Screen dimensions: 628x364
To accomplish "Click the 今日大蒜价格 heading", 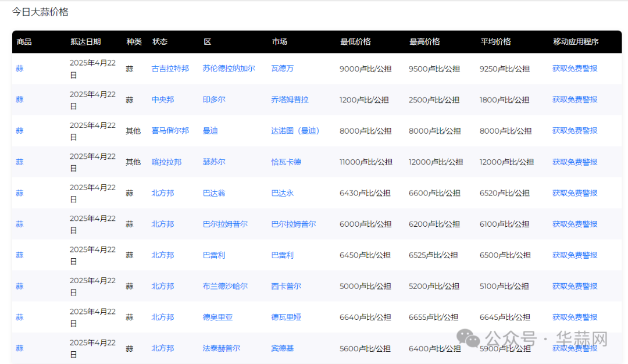I will 40,12.
